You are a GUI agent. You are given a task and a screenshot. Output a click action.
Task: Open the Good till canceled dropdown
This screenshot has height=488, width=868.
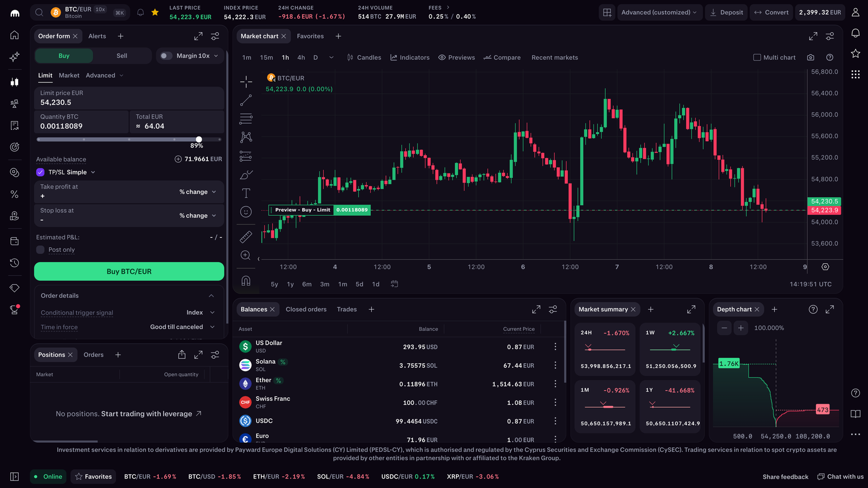pos(183,327)
